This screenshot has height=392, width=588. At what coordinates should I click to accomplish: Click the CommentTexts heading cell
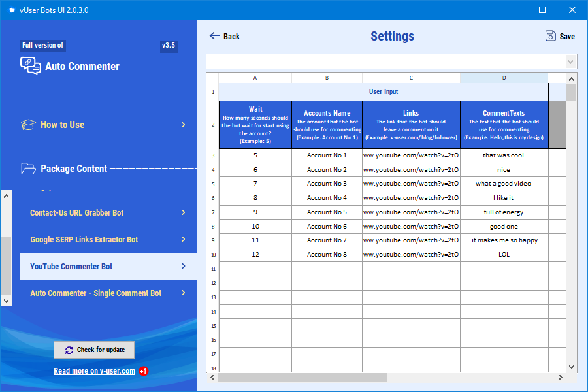pyautogui.click(x=504, y=125)
